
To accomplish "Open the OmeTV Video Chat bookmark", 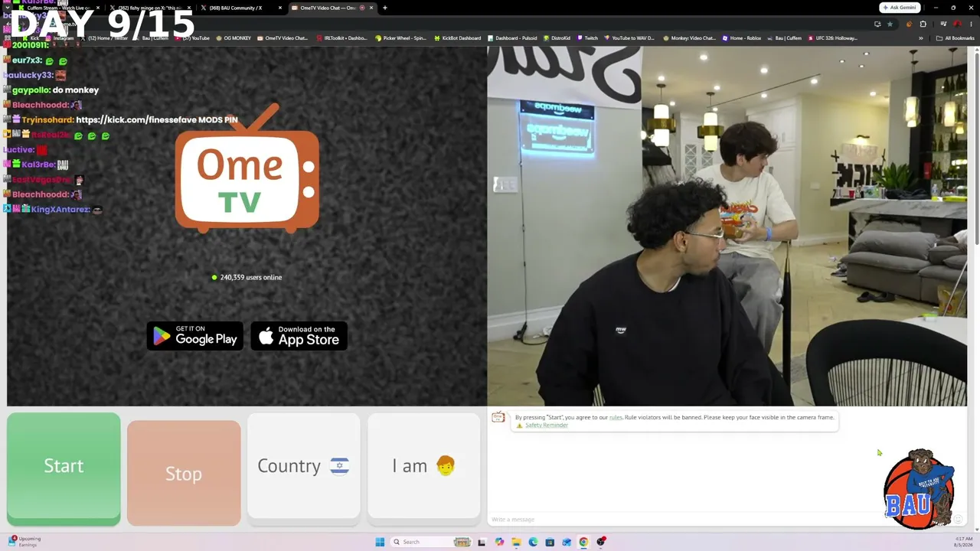I will point(283,38).
